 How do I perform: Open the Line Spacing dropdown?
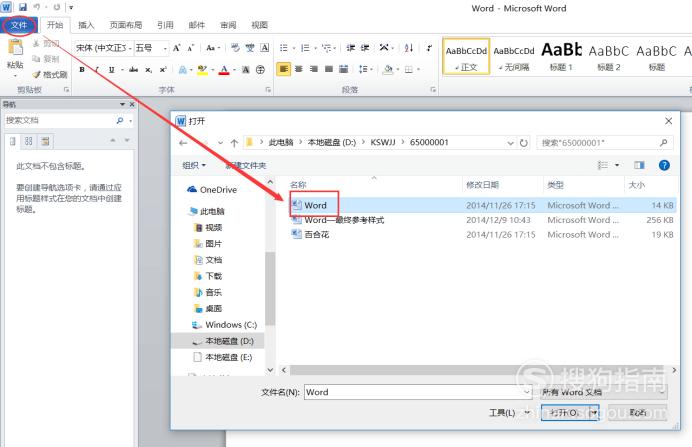coord(365,69)
